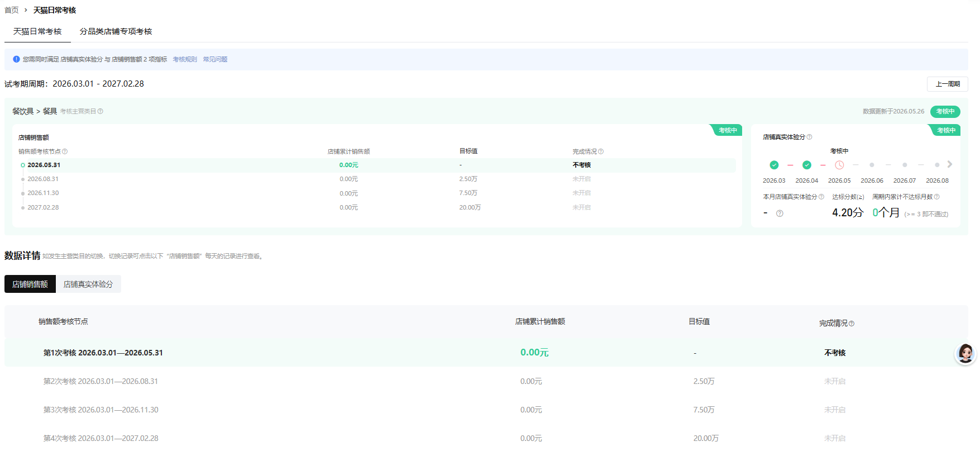Click the 4.20分 达标分数 value
Screen dimensions: 980x465
point(848,212)
